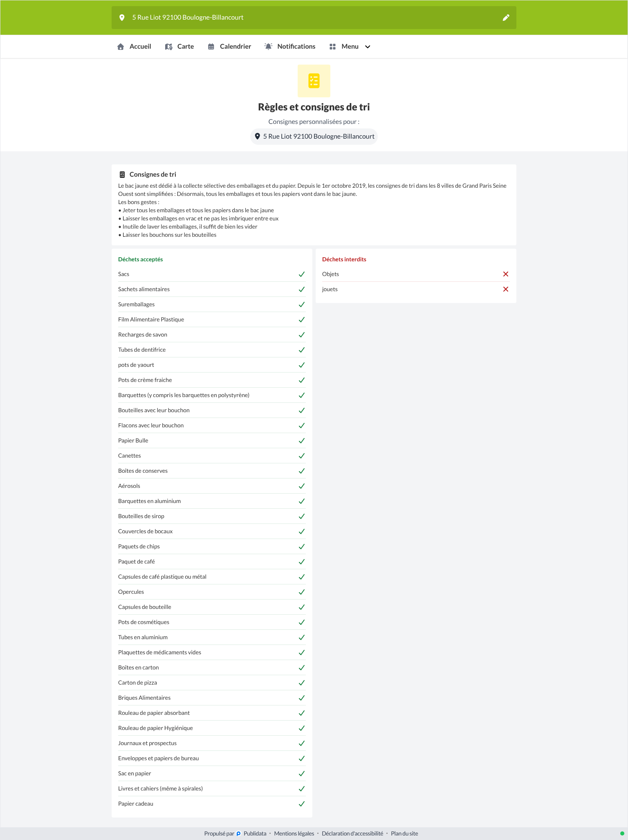Expand the Menu dropdown chevron

pyautogui.click(x=368, y=47)
